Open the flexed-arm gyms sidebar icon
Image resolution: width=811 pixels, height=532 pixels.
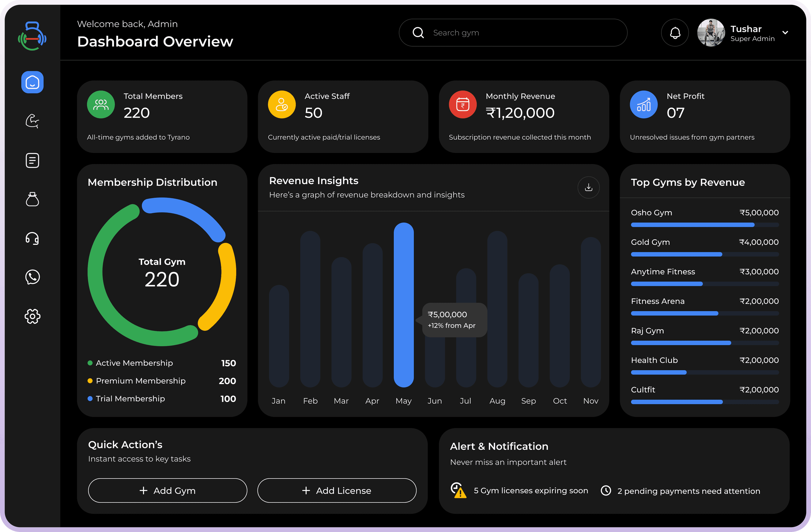pyautogui.click(x=32, y=121)
